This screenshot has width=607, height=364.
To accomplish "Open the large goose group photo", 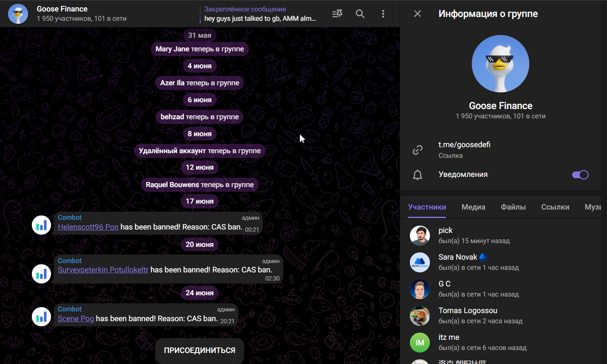I will [x=500, y=64].
